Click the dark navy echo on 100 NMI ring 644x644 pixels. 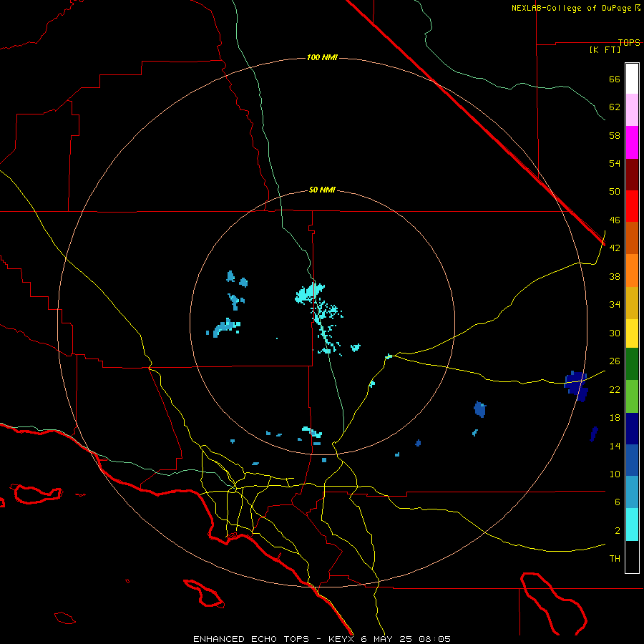coord(576,386)
